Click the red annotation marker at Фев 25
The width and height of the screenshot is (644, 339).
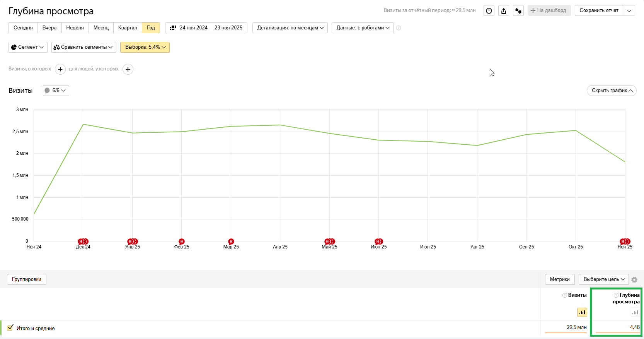[182, 241]
